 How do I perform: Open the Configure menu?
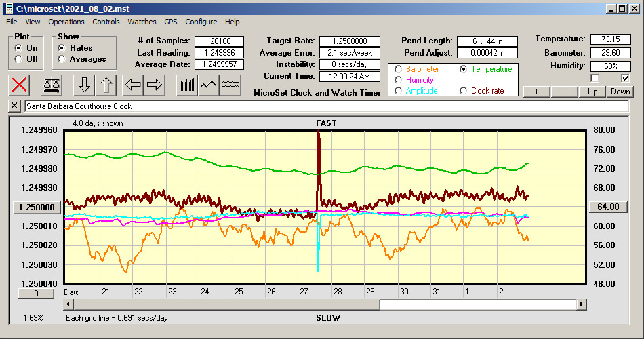[x=201, y=22]
